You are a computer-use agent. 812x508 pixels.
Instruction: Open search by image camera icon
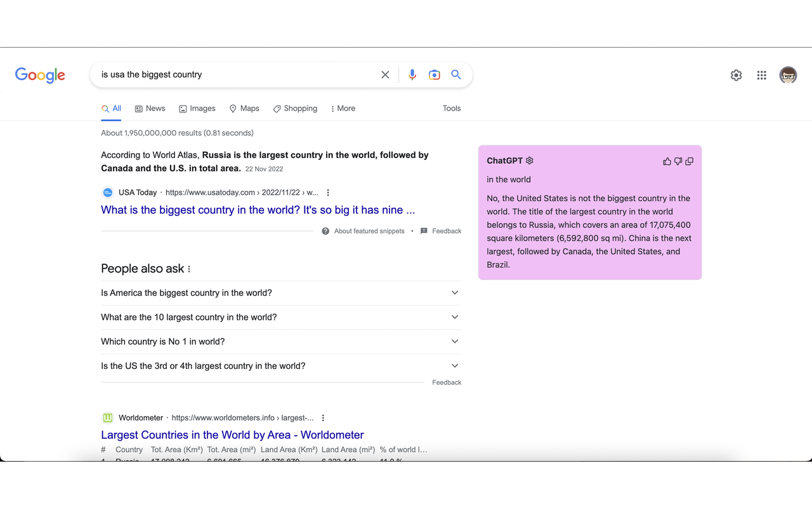pyautogui.click(x=434, y=75)
